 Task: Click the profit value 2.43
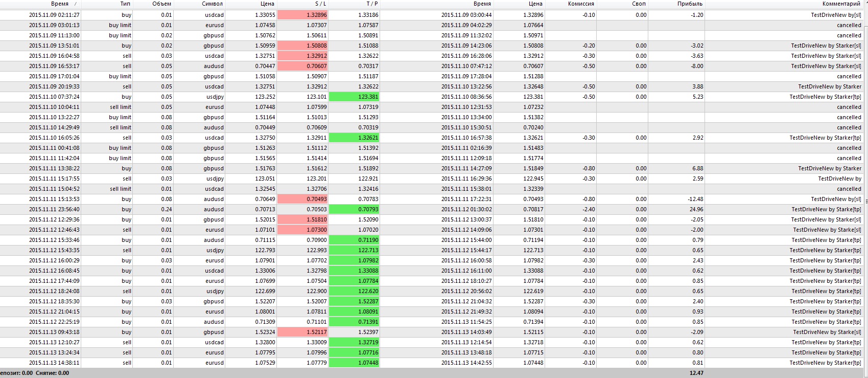point(698,260)
